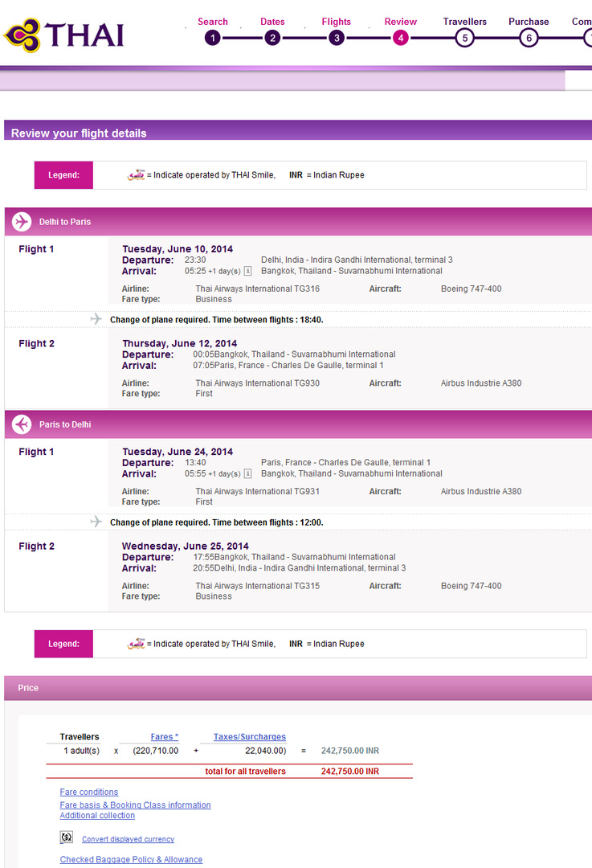View the Fare conditions link

click(x=89, y=792)
